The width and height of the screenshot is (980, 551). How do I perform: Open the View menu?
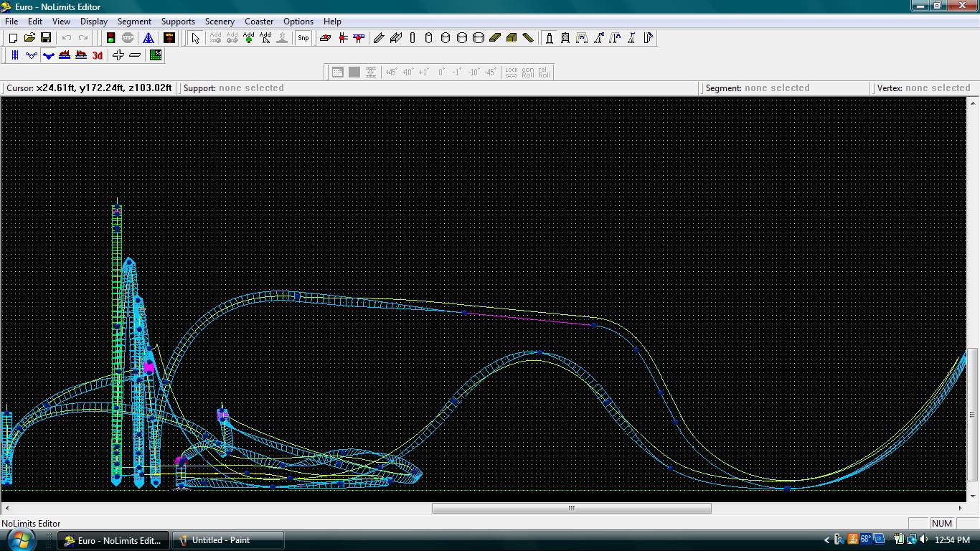point(61,22)
